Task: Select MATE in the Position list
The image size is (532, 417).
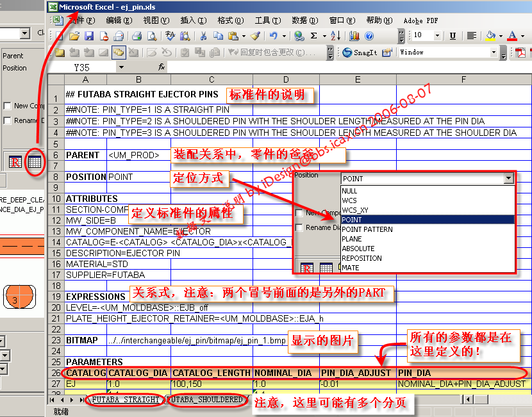Action: coord(428,268)
